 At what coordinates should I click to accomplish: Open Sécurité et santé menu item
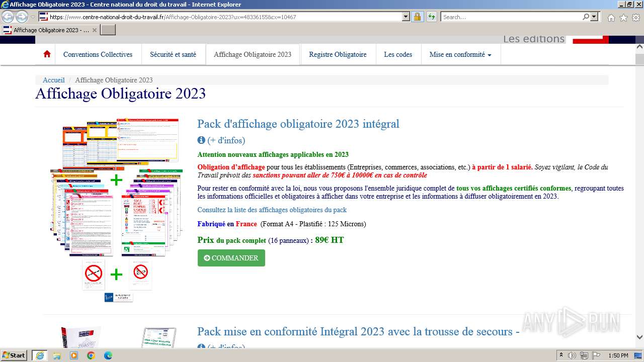click(x=173, y=54)
